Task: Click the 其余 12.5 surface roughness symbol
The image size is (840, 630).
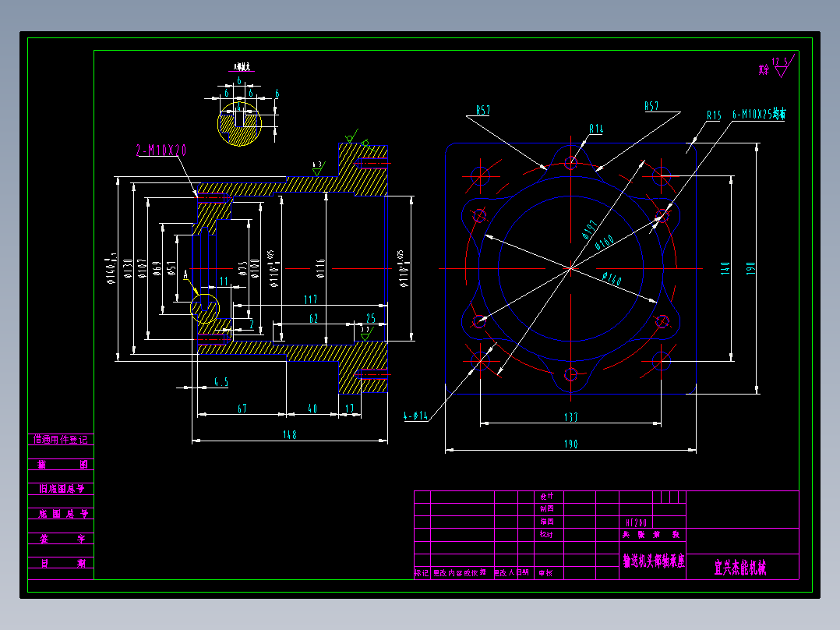Action: click(x=776, y=66)
